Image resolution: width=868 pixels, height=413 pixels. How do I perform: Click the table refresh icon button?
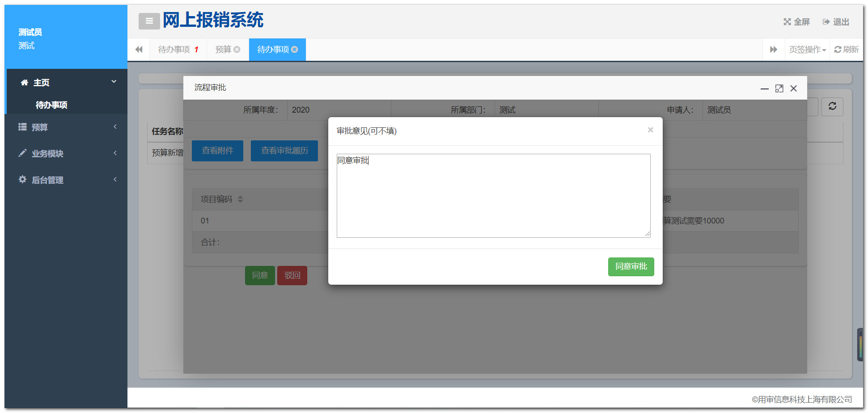pos(832,106)
